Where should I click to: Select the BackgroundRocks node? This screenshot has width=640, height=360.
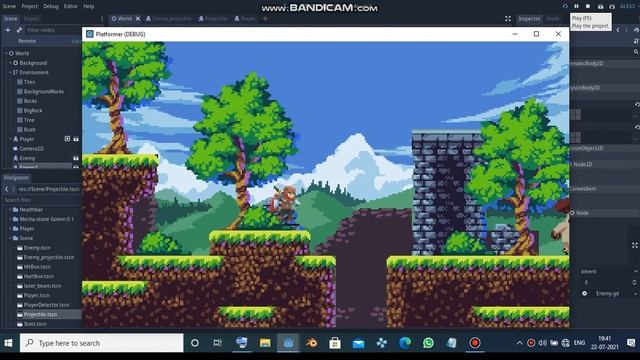pos(44,91)
